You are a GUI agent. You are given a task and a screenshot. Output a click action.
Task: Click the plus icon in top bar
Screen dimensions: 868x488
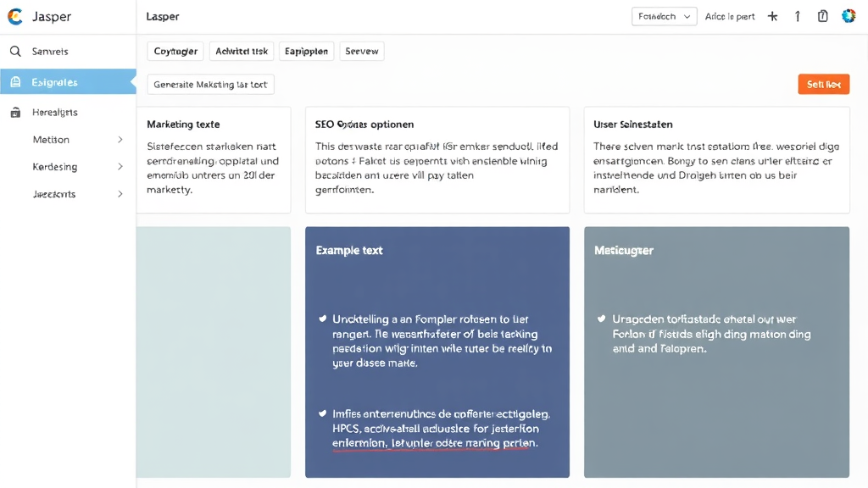click(772, 16)
